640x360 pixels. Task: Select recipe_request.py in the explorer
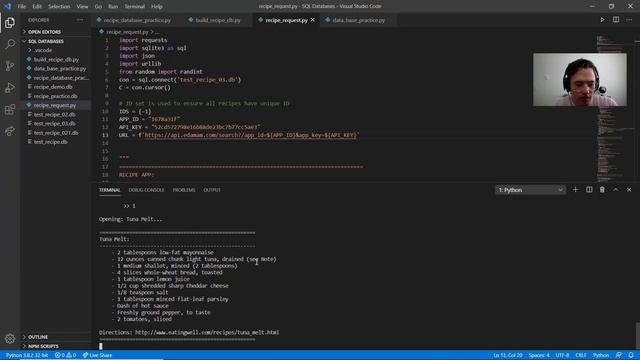(55, 105)
